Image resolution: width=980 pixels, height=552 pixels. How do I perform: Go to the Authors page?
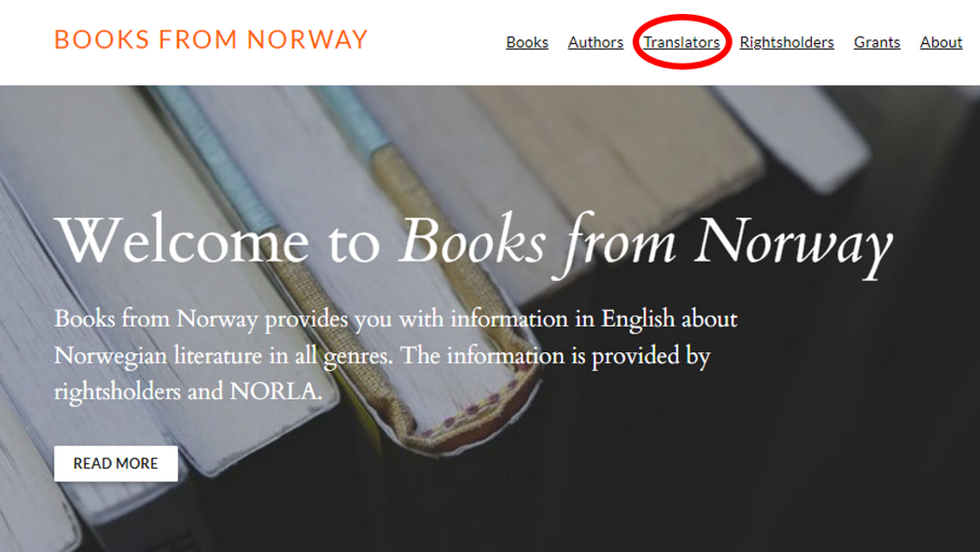pyautogui.click(x=595, y=42)
